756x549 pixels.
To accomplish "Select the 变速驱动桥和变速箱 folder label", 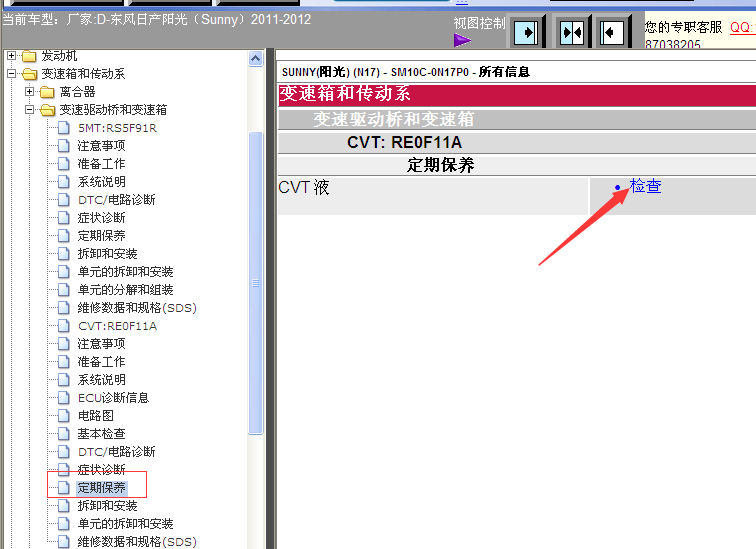I will 113,110.
